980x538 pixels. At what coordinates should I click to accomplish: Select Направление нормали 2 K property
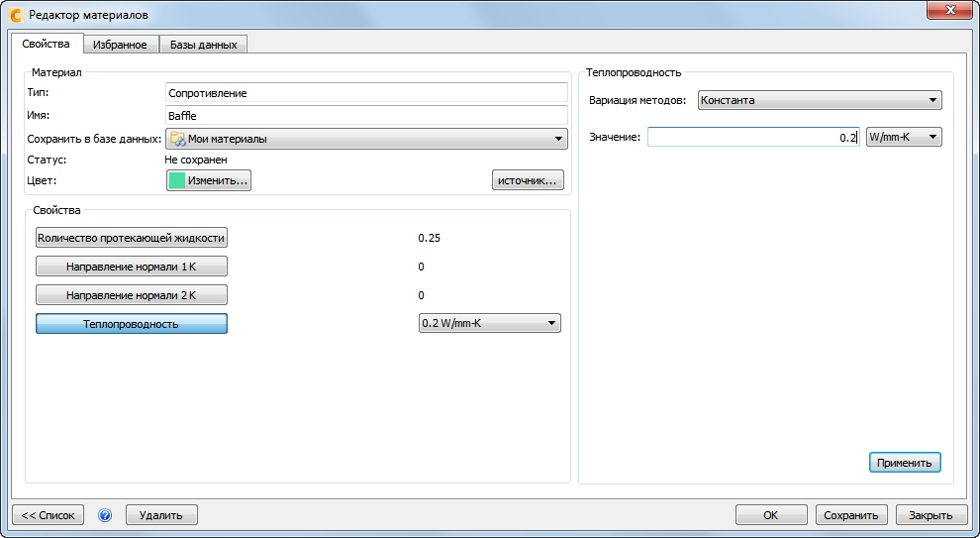(132, 295)
